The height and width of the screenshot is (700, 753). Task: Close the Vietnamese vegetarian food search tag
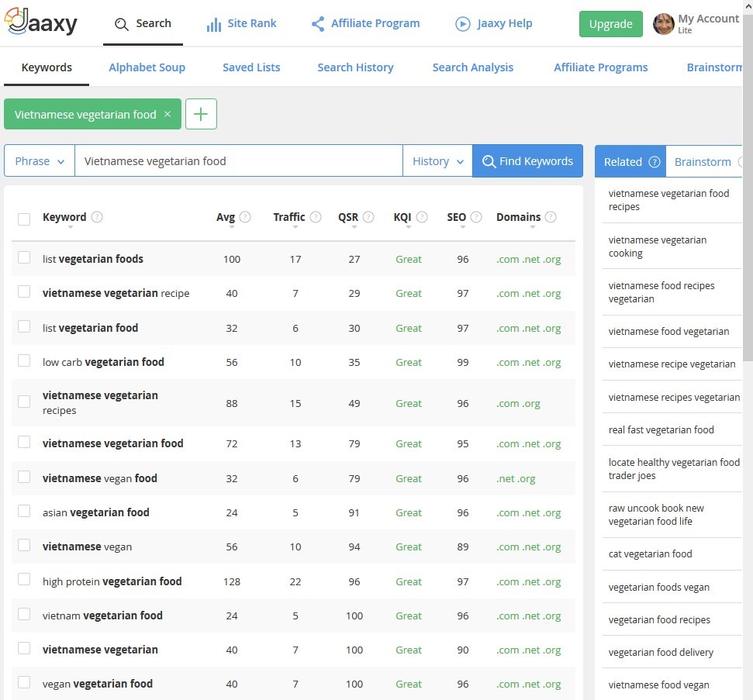pyautogui.click(x=168, y=114)
